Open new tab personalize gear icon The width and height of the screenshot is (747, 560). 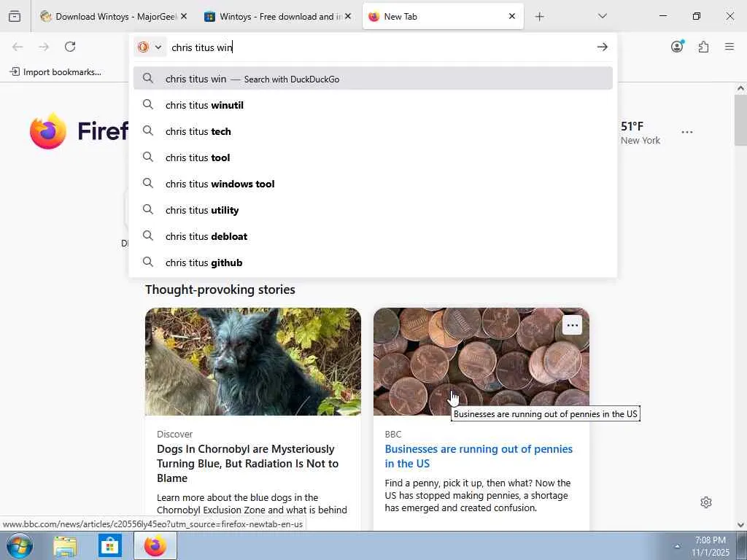pos(706,502)
